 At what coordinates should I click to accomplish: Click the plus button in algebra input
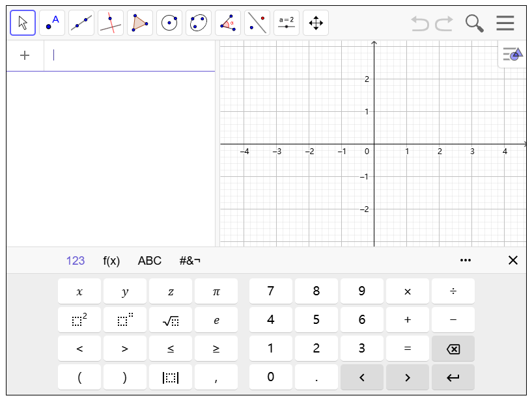click(x=25, y=55)
